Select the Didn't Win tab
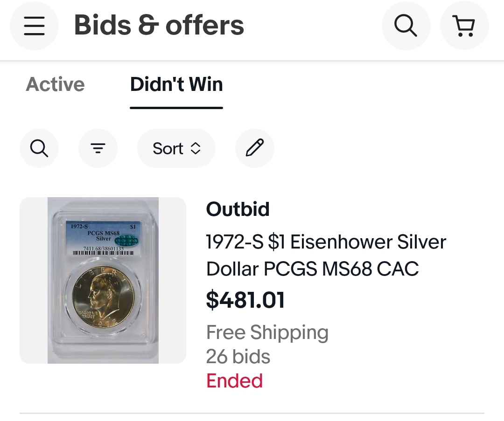This screenshot has width=504, height=421. pos(176,84)
